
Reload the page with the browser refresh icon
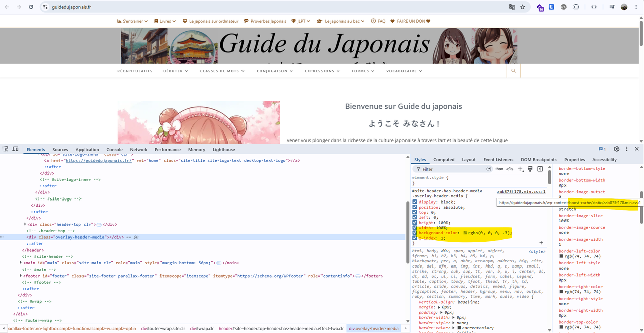pos(31,7)
